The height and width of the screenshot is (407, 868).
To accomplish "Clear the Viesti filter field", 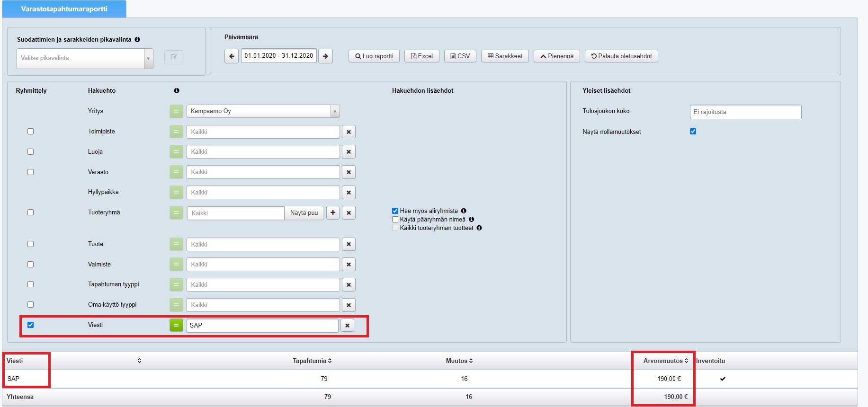I will pos(347,326).
